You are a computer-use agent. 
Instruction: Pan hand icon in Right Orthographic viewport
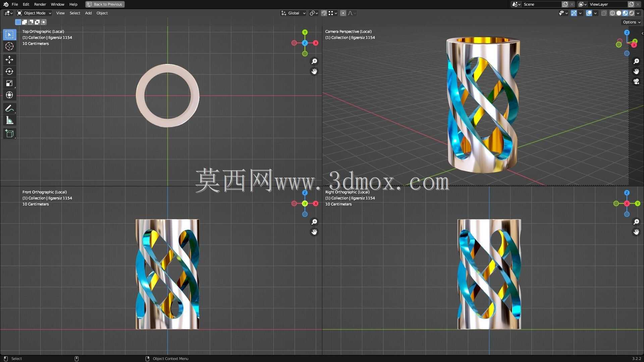pos(636,232)
